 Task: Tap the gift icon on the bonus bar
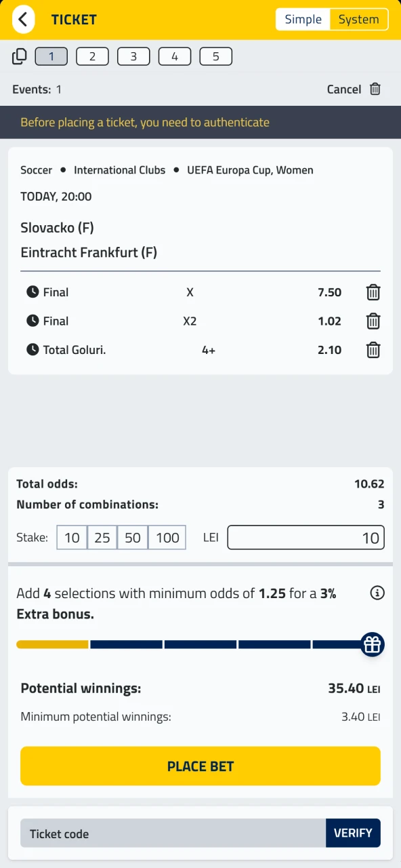(372, 644)
